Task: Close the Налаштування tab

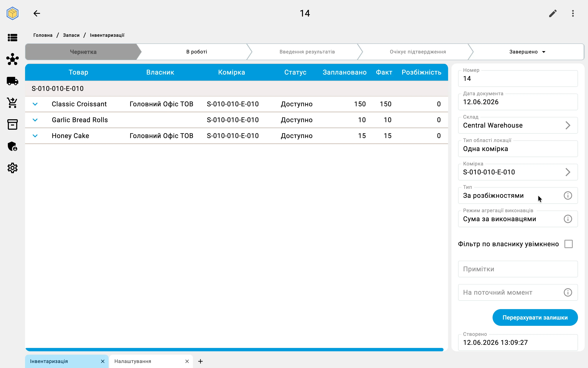Action: (187, 361)
